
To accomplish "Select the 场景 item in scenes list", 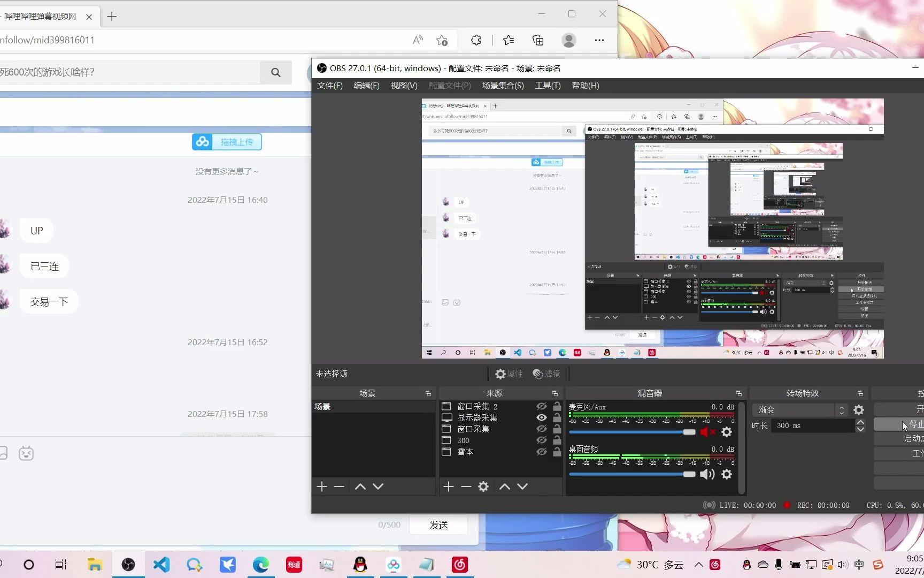I will click(x=374, y=407).
